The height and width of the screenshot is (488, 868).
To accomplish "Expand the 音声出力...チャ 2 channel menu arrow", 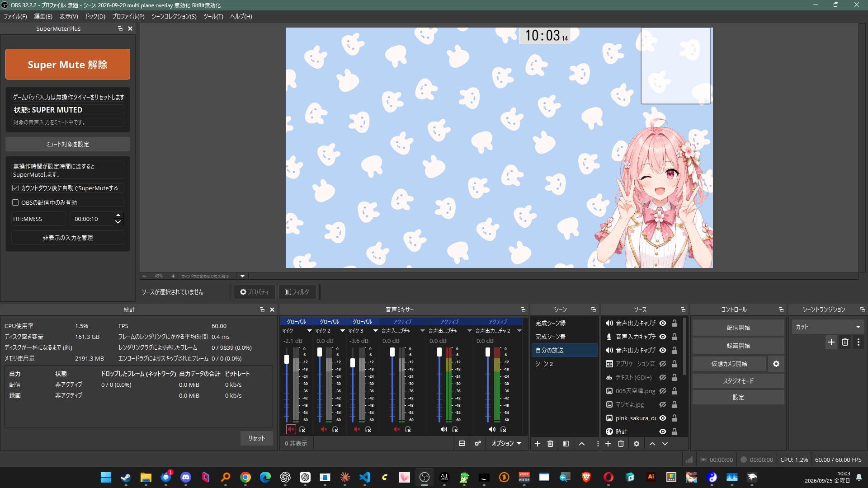I will (519, 331).
